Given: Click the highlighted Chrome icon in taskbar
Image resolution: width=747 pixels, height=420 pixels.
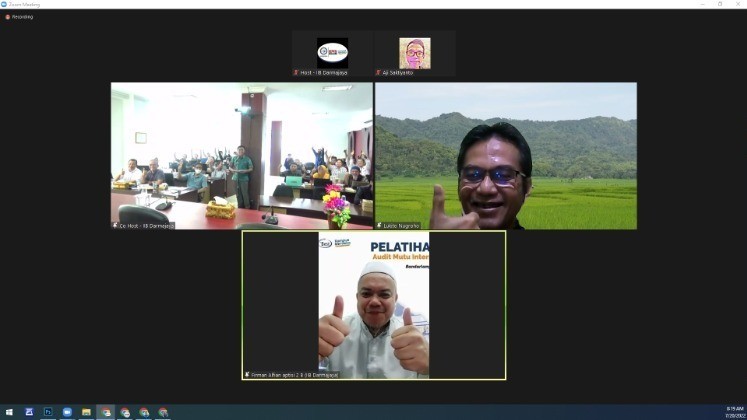Looking at the screenshot, I should (106, 412).
